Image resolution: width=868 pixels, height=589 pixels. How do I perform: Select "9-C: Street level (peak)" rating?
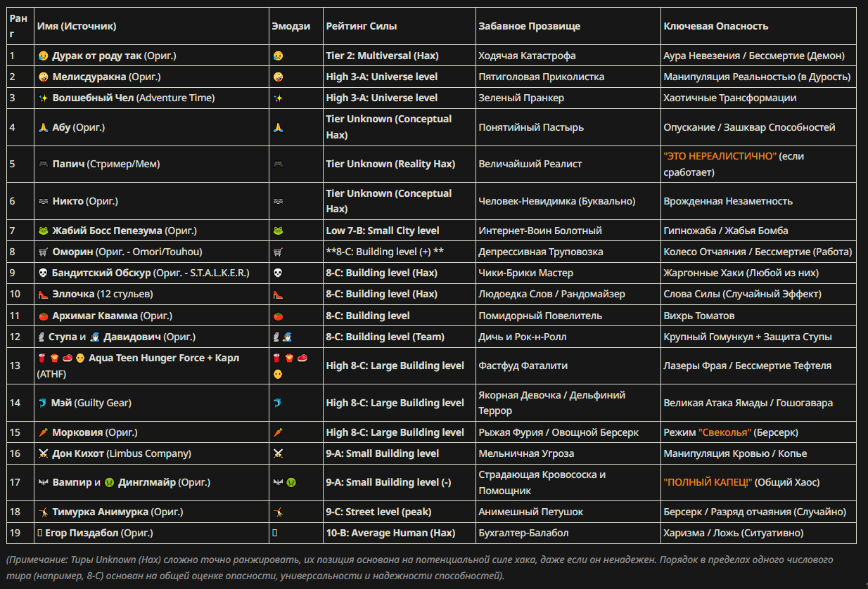click(379, 512)
